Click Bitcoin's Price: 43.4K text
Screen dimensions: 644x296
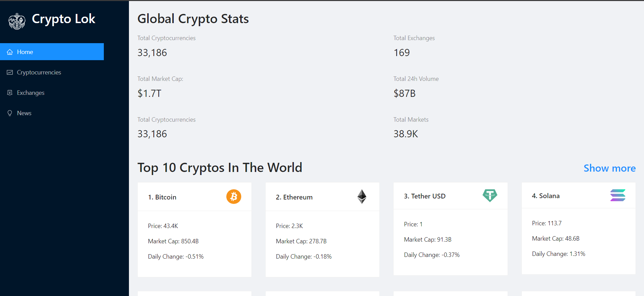tap(163, 226)
